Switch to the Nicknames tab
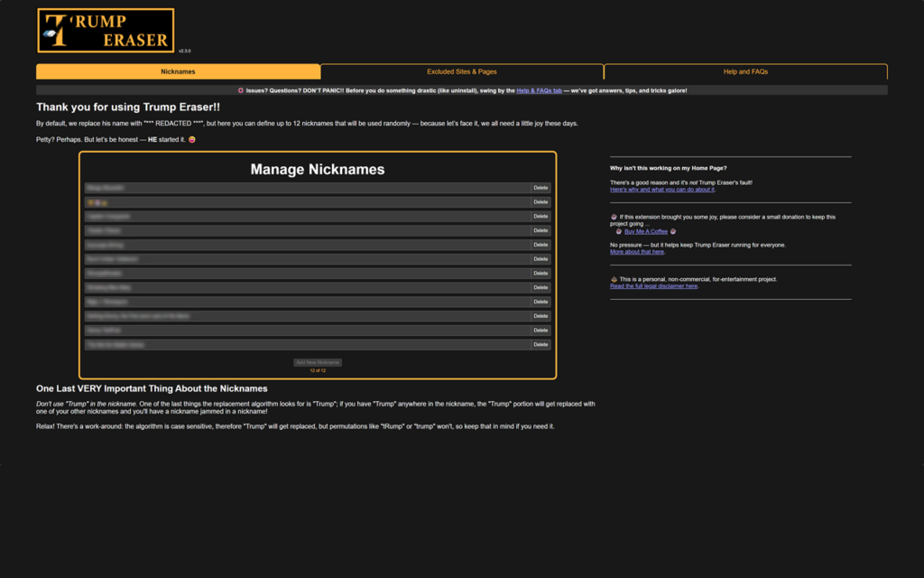Image resolution: width=924 pixels, height=578 pixels. click(x=178, y=72)
